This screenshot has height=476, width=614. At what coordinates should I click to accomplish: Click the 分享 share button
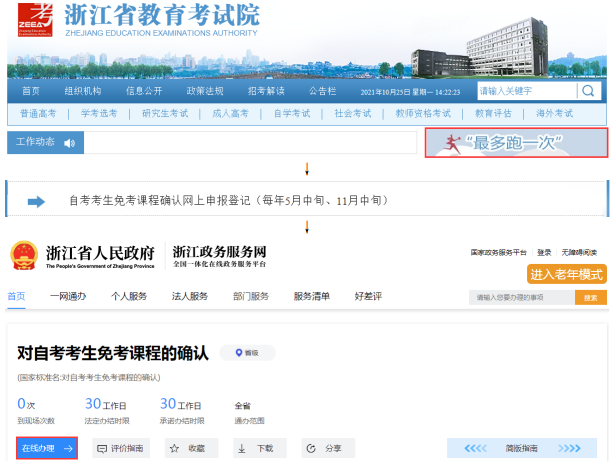(328, 449)
